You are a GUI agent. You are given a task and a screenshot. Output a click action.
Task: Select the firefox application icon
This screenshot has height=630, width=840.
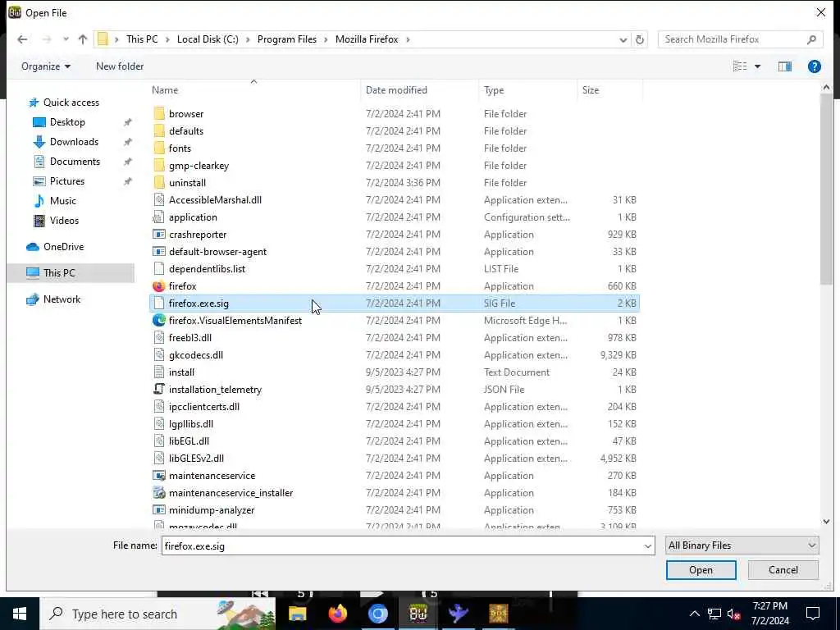pos(158,286)
